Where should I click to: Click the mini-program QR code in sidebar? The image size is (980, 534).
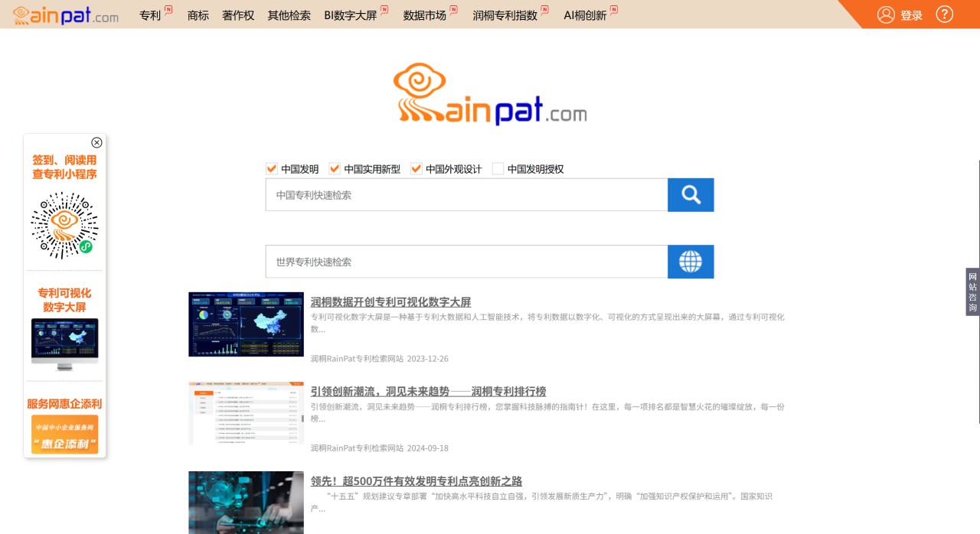point(64,224)
